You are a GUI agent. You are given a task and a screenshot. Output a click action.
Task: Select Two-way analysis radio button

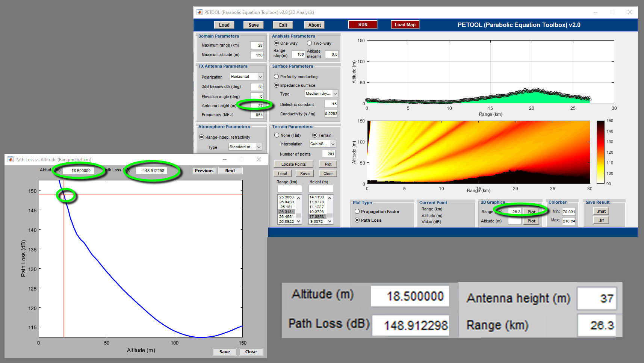309,43
